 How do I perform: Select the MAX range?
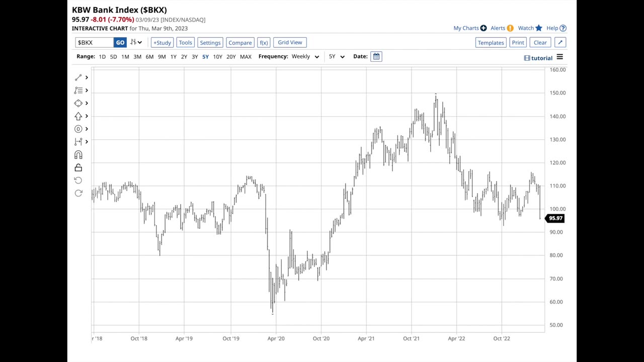click(246, 57)
